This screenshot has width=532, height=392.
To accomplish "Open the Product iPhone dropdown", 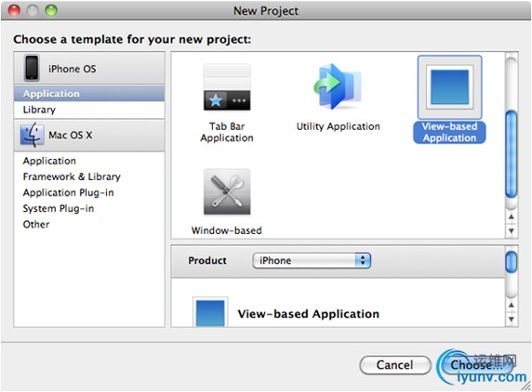I will click(312, 260).
